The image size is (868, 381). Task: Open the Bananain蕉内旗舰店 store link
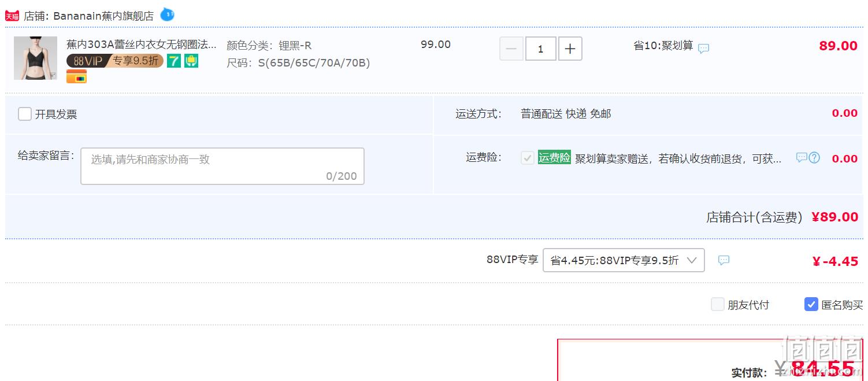(103, 16)
